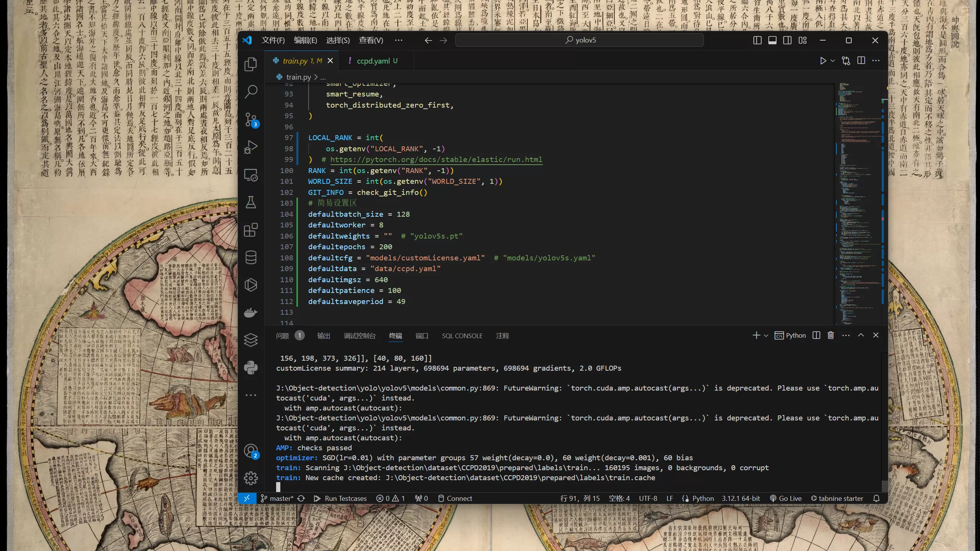The height and width of the screenshot is (551, 980).
Task: Go forward in navigation history
Action: 443,40
